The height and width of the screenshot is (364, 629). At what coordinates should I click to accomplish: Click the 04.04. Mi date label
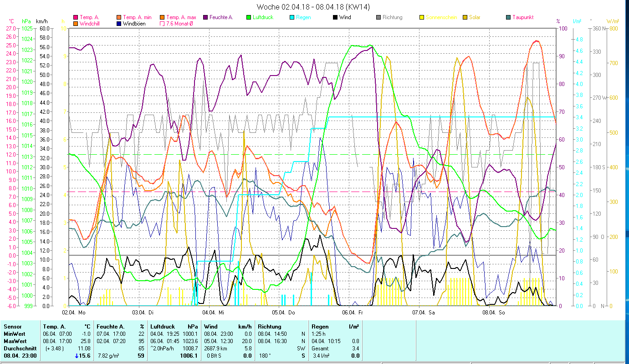tap(214, 313)
